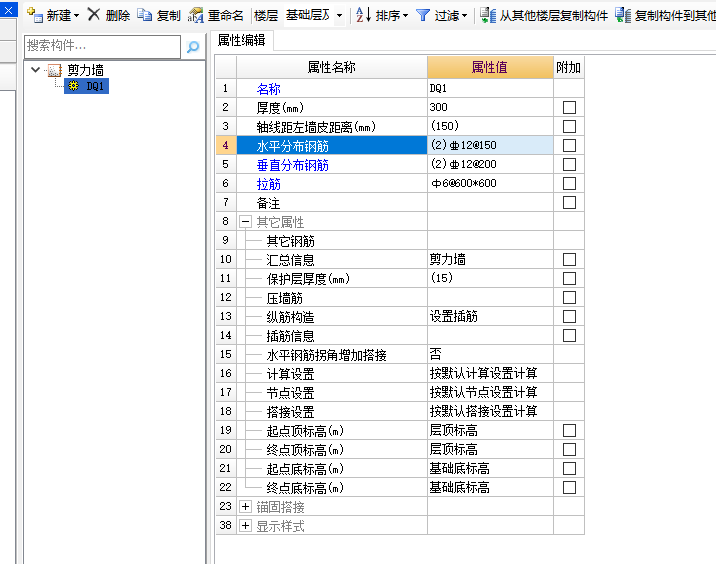
Task: Click the search magnifier icon
Action: (193, 47)
